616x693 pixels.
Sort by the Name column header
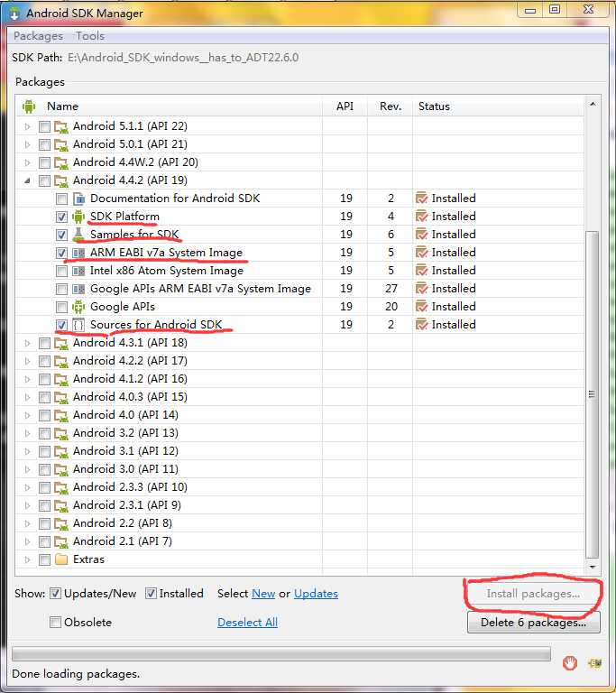click(170, 106)
